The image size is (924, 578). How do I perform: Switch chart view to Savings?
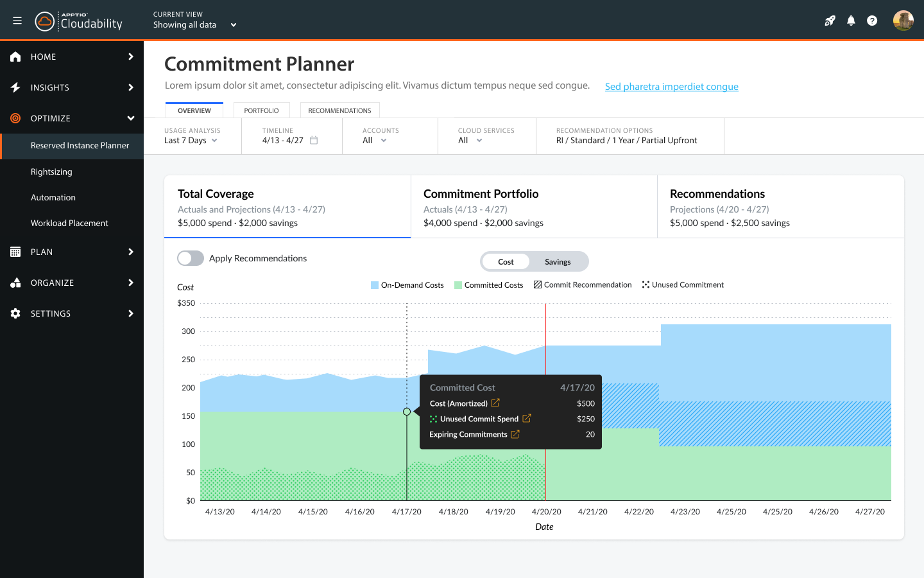tap(558, 262)
